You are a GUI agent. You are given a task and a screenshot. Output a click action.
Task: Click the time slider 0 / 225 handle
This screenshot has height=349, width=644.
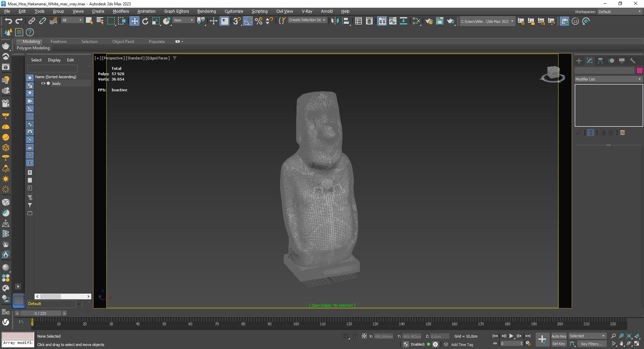pos(41,313)
